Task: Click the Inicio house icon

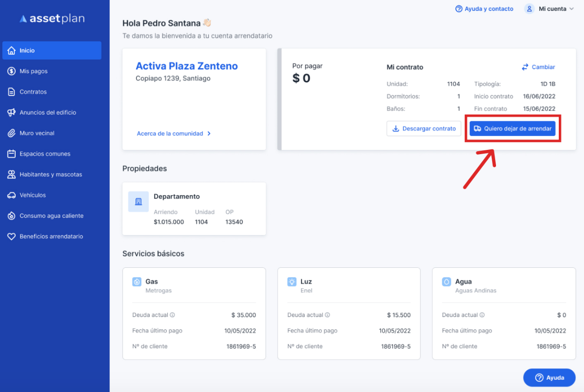Action: (11, 50)
